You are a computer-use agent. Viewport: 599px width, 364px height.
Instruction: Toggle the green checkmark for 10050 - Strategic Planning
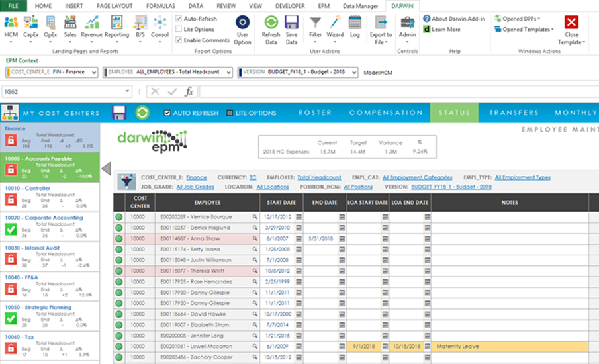[x=11, y=318]
